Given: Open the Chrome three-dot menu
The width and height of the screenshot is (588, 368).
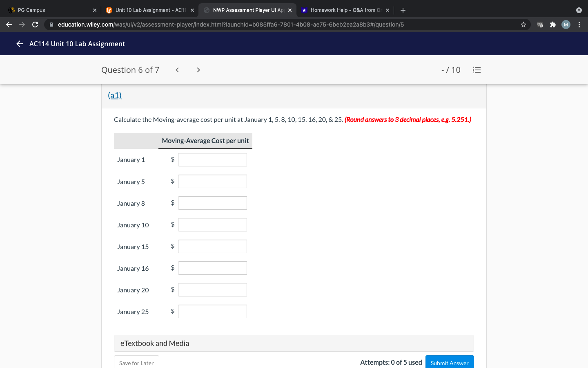Looking at the screenshot, I should (x=579, y=25).
